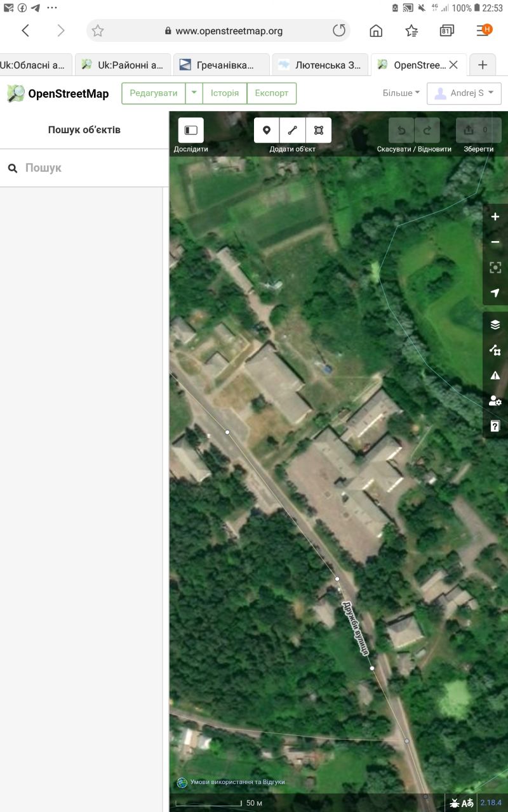Open browser main menu
This screenshot has width=508, height=812.
click(x=483, y=30)
